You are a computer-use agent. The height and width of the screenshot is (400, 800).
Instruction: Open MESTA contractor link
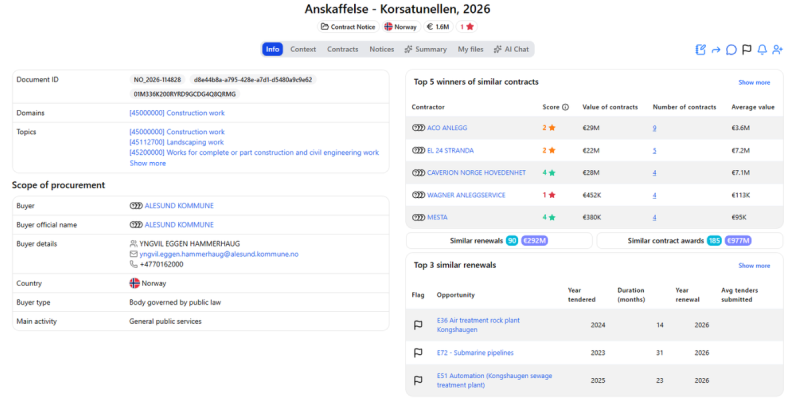pos(437,217)
